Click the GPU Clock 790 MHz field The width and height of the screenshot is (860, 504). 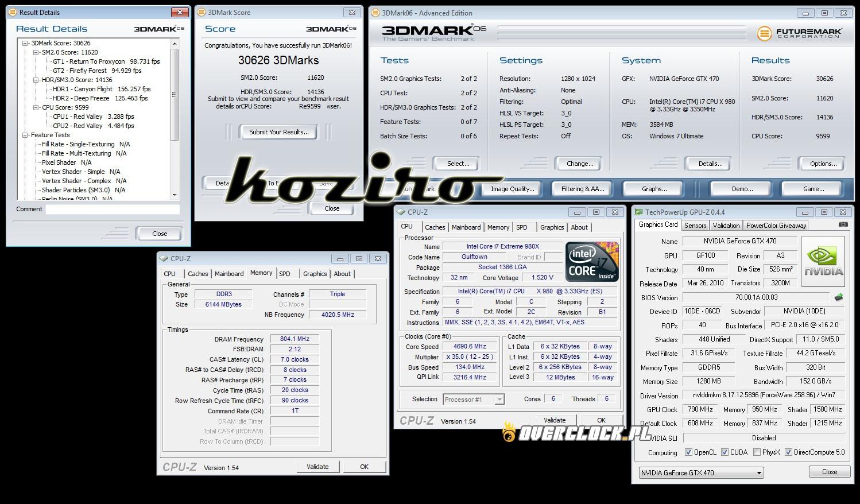700,409
